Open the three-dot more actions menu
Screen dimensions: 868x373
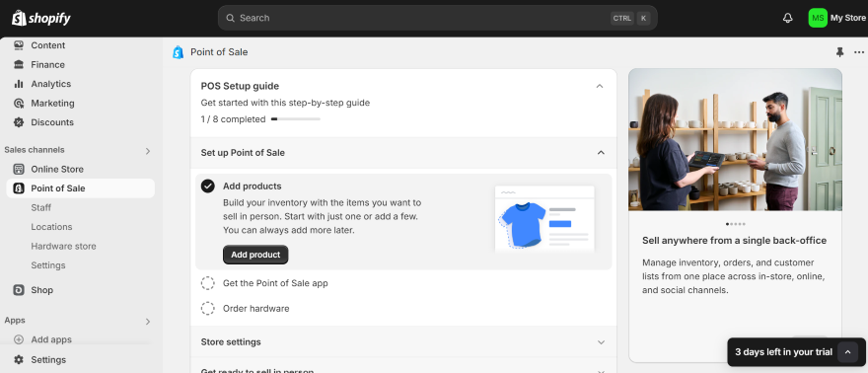(858, 52)
